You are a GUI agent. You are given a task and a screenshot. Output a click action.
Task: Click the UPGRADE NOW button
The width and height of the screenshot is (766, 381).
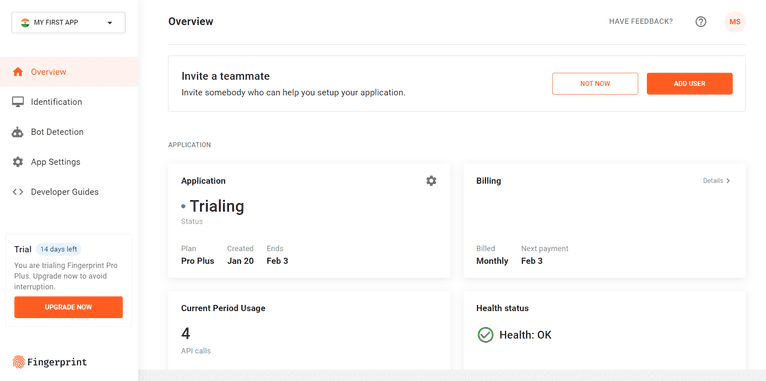[68, 307]
